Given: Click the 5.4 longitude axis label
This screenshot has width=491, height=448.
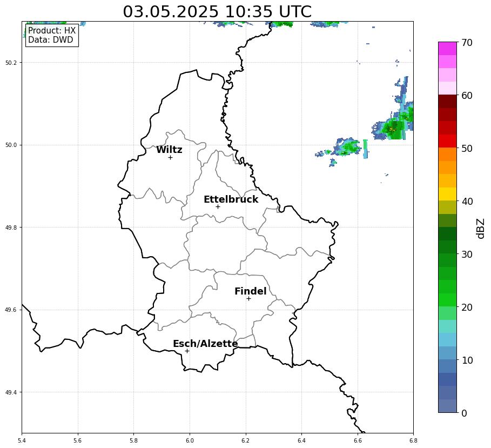Looking at the screenshot, I should click(22, 441).
